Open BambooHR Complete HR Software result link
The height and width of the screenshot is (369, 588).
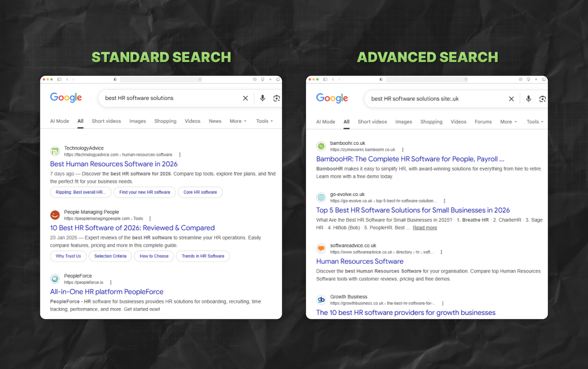coord(410,159)
